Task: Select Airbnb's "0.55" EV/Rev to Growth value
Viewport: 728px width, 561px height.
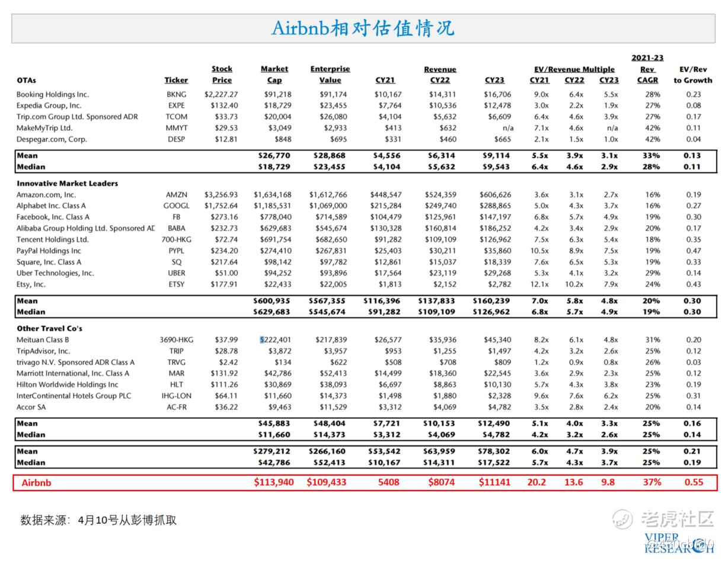Action: [694, 482]
